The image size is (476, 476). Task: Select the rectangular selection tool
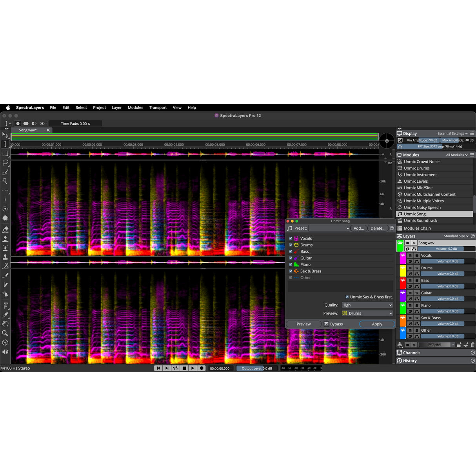click(5, 153)
